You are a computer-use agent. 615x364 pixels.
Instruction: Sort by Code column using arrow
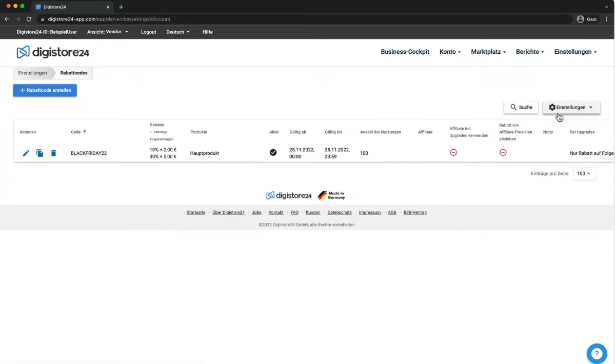click(x=85, y=132)
